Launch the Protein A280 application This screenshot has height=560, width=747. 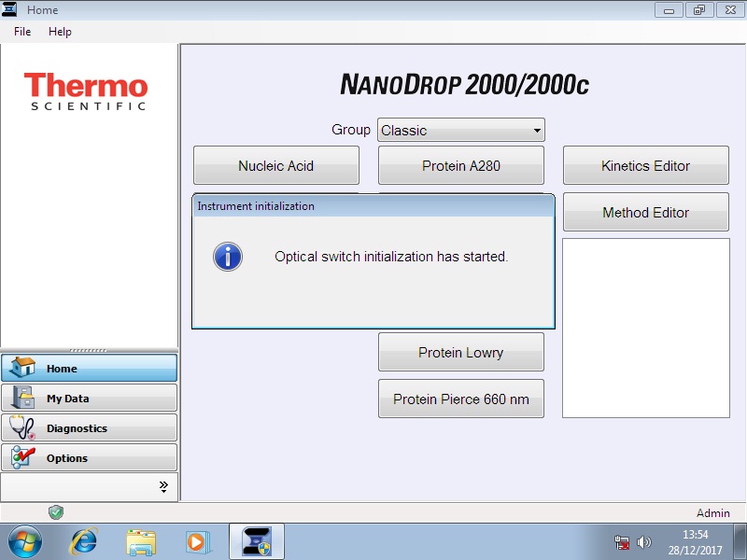click(460, 165)
